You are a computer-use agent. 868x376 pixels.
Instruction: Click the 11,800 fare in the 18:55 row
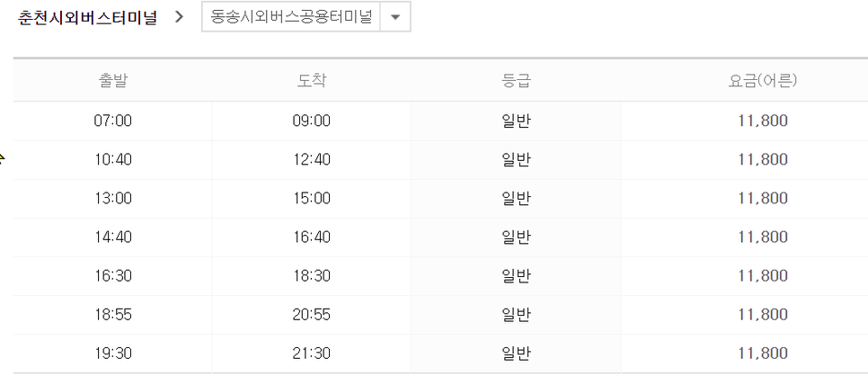(763, 315)
